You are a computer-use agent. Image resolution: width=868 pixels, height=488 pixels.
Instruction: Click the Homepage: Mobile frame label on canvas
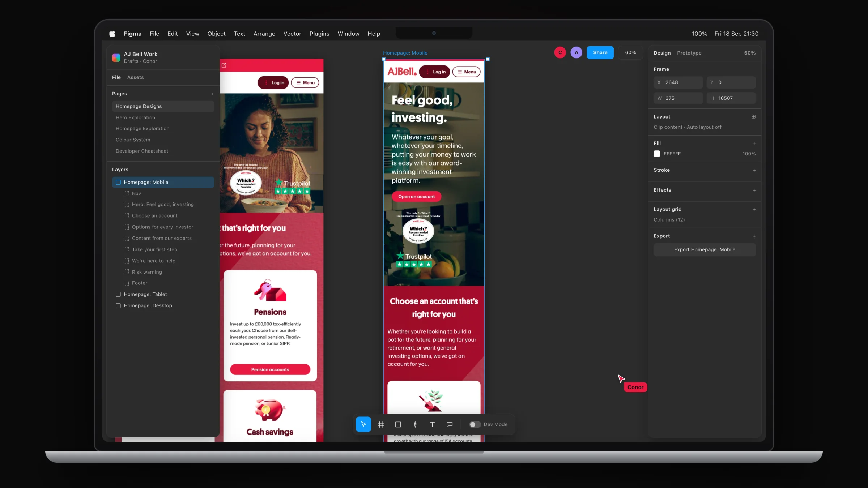405,53
